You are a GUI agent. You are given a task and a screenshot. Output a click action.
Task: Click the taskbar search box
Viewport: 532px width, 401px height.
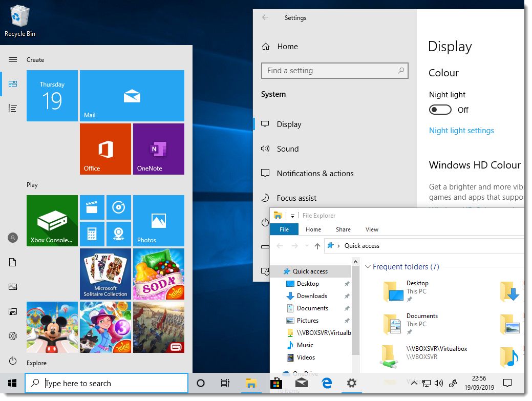(x=106, y=383)
